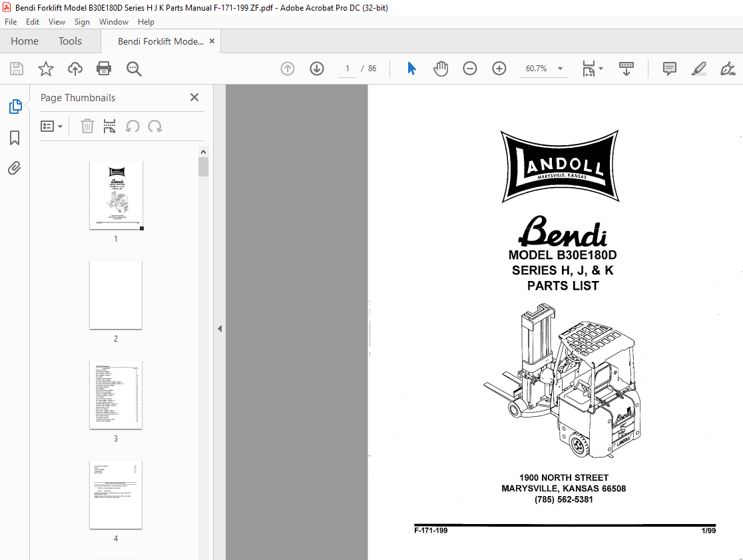This screenshot has width=743, height=560.
Task: Add a comment with speech bubble
Action: pyautogui.click(x=670, y=69)
